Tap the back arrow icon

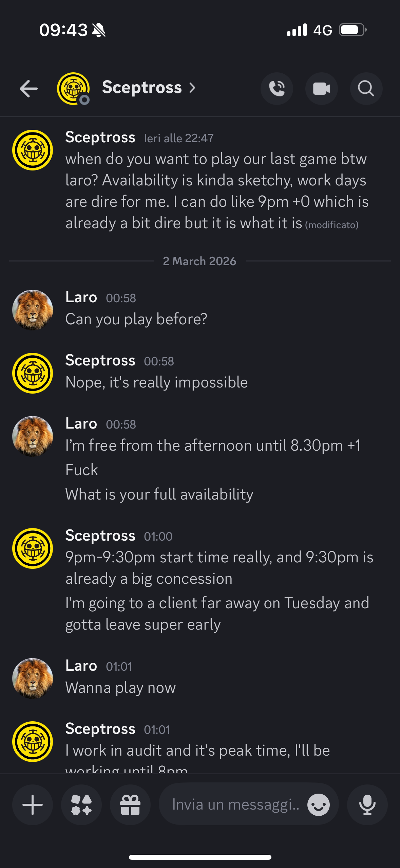pos(29,89)
